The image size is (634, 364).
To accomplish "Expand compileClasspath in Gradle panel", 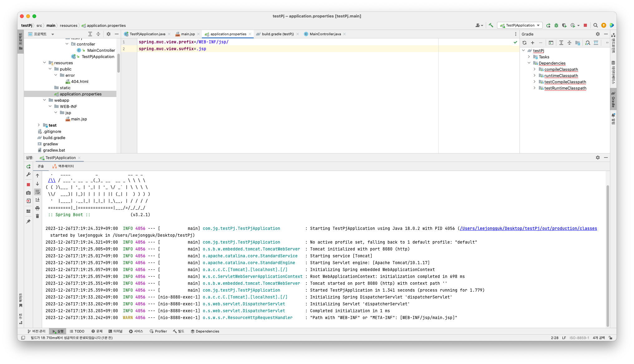I will [x=535, y=69].
